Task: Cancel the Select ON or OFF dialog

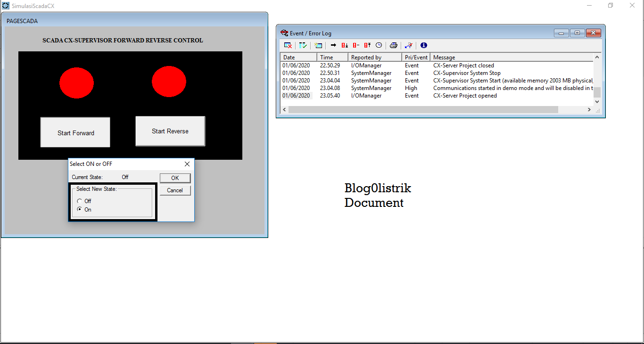Action: 175,190
